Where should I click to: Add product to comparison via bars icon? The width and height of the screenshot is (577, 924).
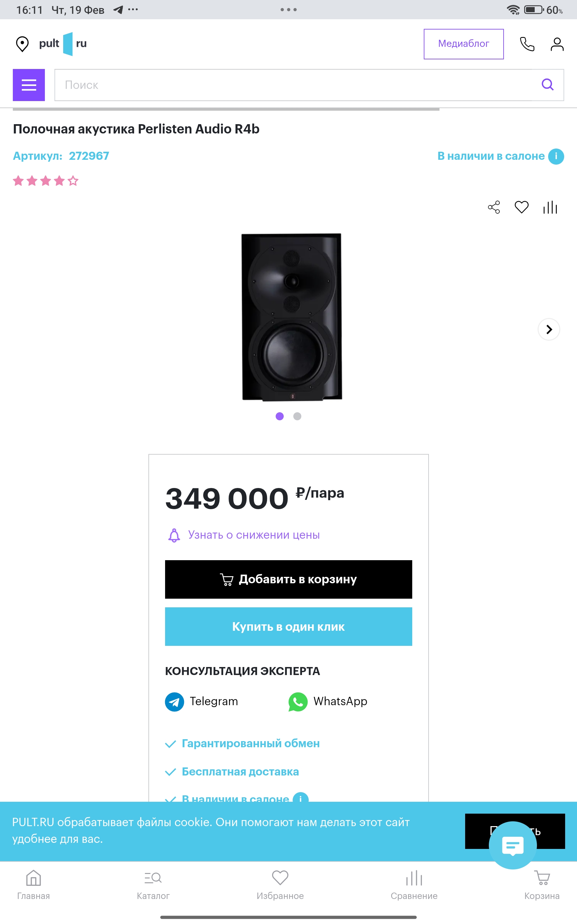[550, 207]
